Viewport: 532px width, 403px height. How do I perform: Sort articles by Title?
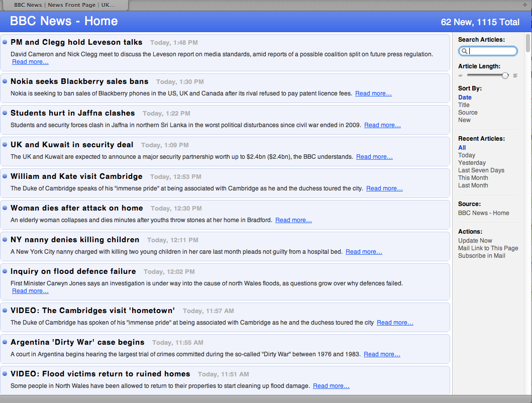click(x=464, y=105)
